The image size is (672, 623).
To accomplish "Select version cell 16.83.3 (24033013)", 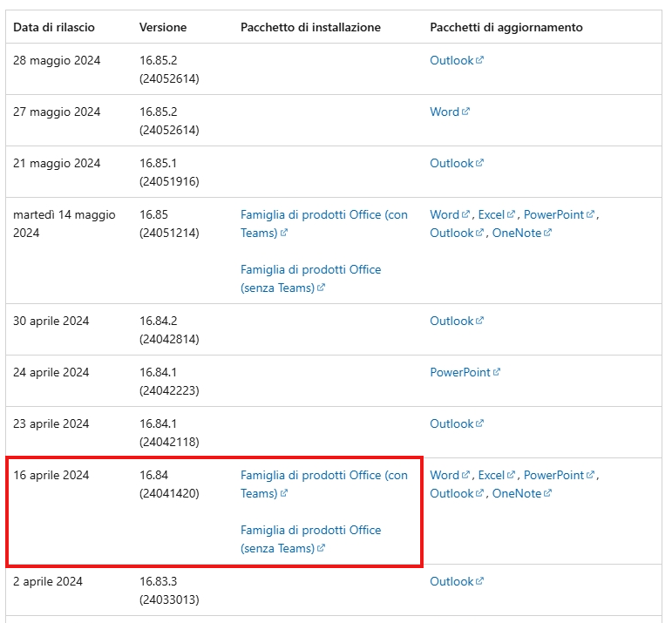I will pyautogui.click(x=169, y=591).
